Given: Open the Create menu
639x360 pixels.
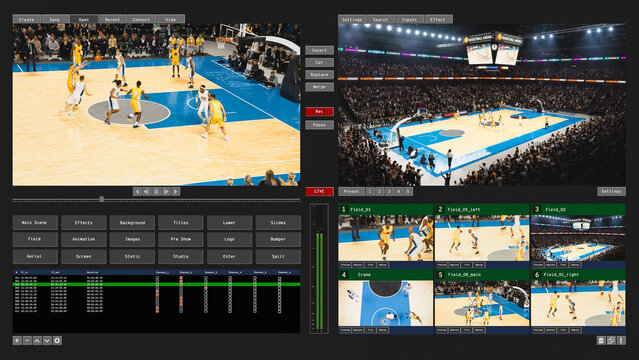Looking at the screenshot, I should pos(26,19).
